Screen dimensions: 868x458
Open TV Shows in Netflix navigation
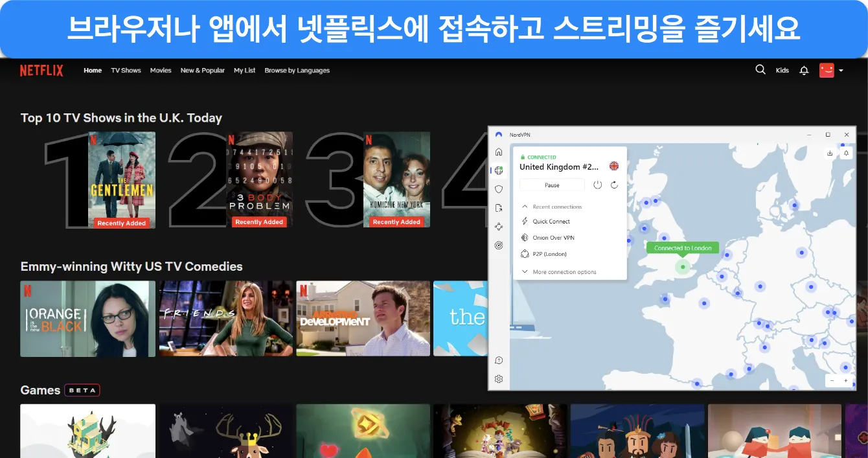coord(126,71)
